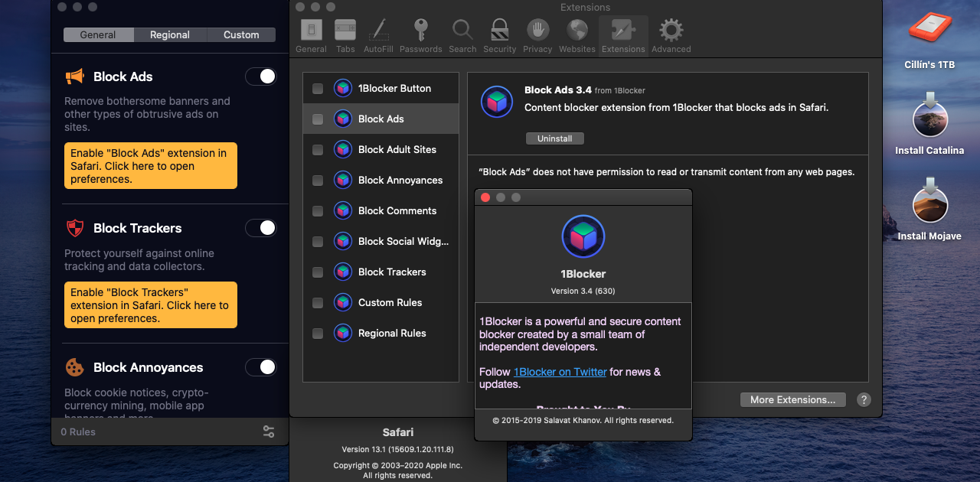Viewport: 980px width, 482px height.
Task: Enable the Block Comments checkbox
Action: coord(318,211)
